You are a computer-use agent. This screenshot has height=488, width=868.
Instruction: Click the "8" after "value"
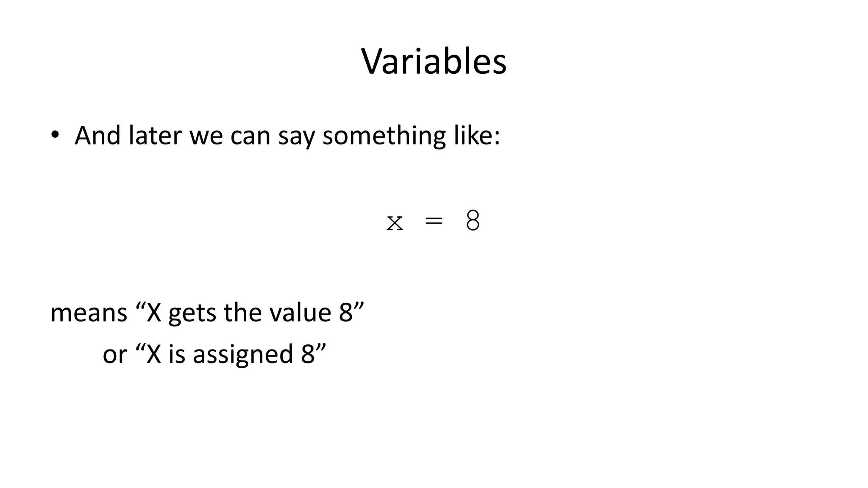[x=345, y=313]
